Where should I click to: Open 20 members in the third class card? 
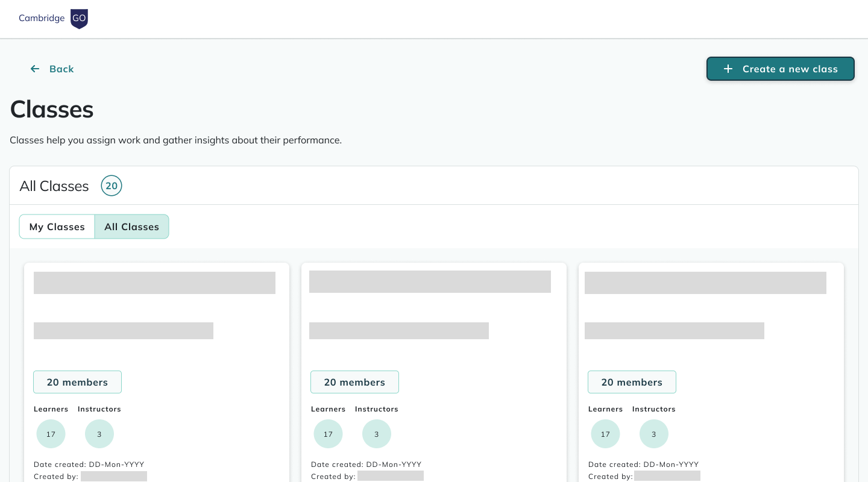(x=632, y=382)
